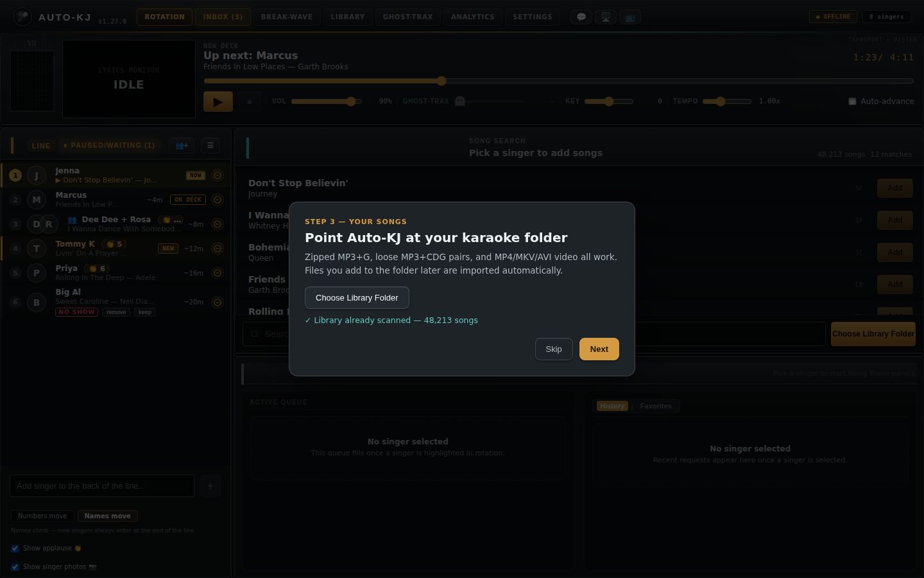Click the minus circle icon on Marcus row

point(218,200)
